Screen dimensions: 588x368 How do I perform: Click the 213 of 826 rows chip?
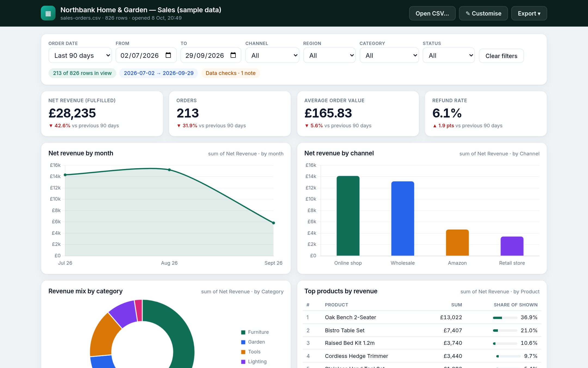[82, 73]
